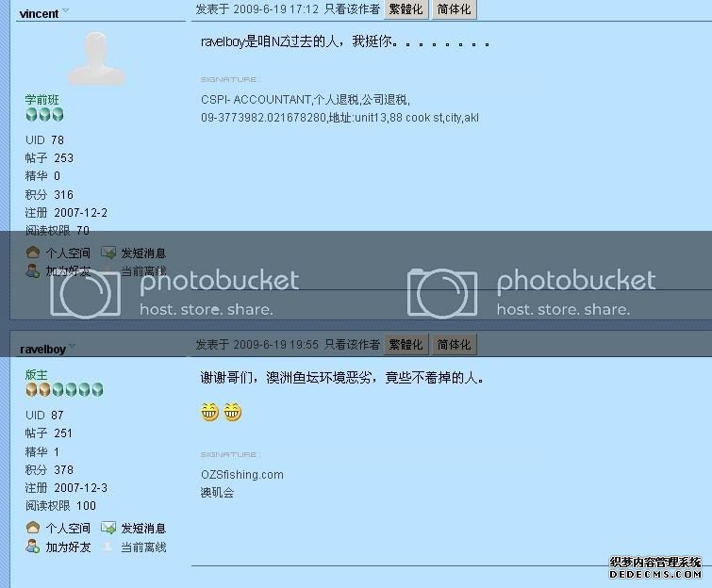The width and height of the screenshot is (712, 588).
Task: Click vincent's send message envelope icon
Action: [x=108, y=253]
